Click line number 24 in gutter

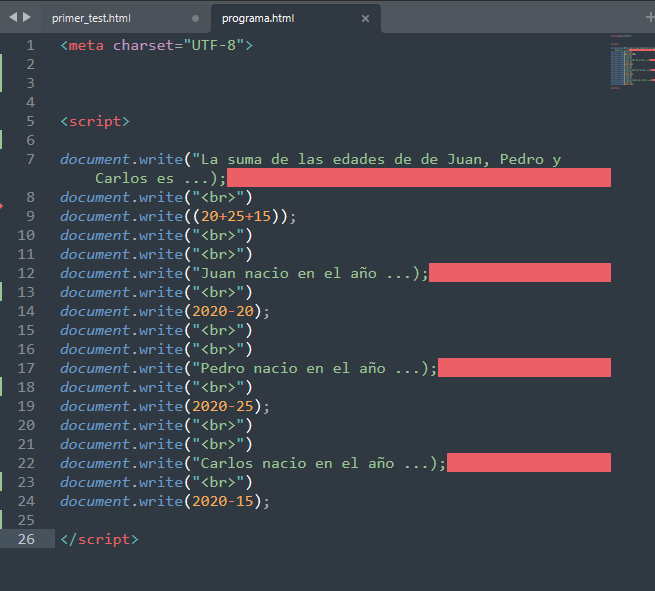pyautogui.click(x=26, y=501)
